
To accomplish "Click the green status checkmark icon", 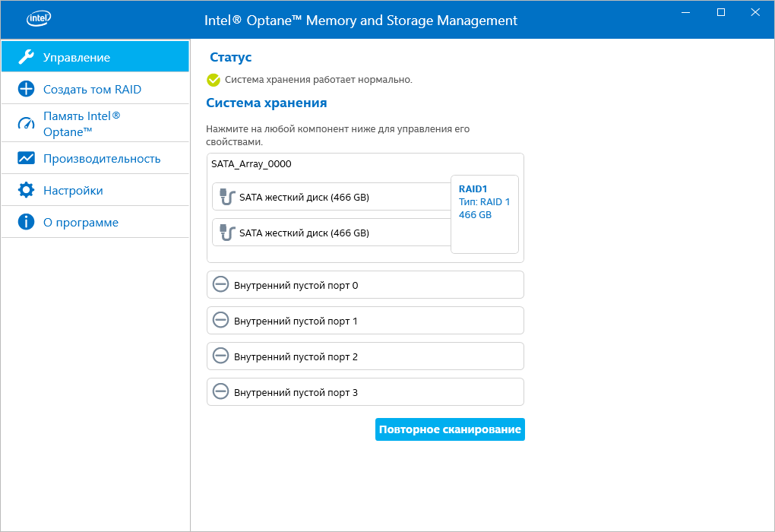I will tap(214, 80).
